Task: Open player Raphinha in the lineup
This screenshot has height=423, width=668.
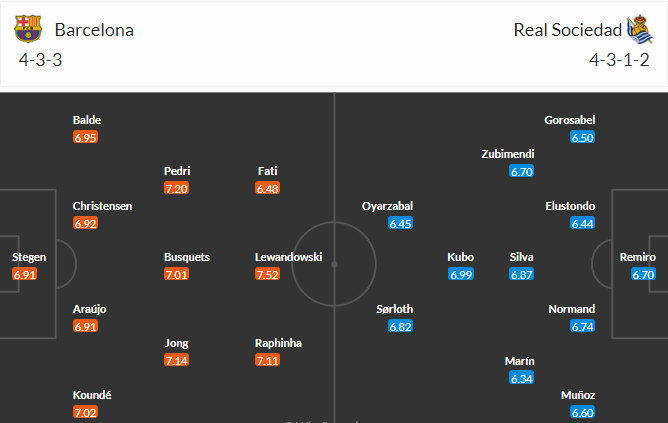Action: (278, 343)
